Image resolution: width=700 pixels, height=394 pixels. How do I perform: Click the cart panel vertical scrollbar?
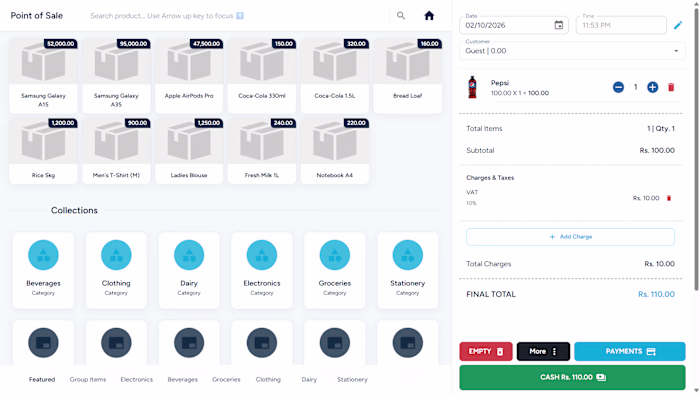click(696, 149)
